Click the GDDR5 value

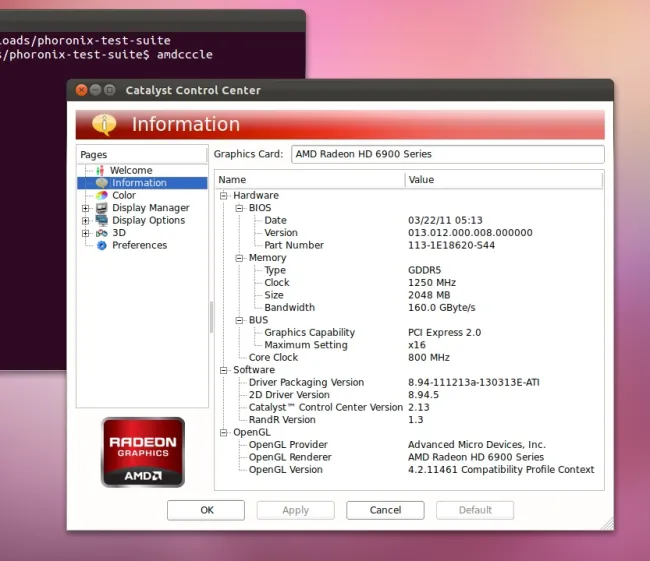click(424, 270)
